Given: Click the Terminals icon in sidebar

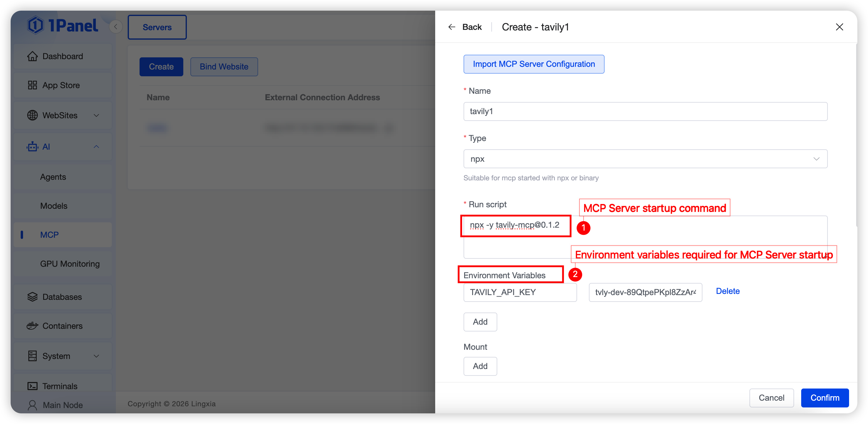Looking at the screenshot, I should (32, 386).
